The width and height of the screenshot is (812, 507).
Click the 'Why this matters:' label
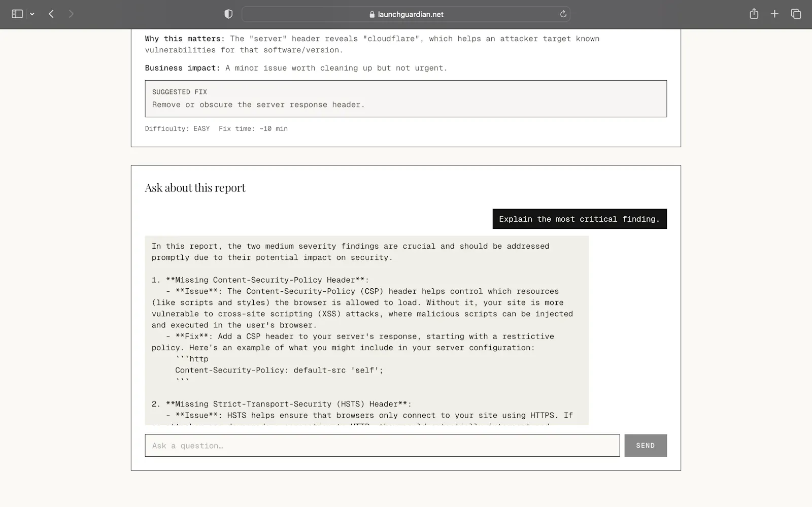pyautogui.click(x=185, y=39)
